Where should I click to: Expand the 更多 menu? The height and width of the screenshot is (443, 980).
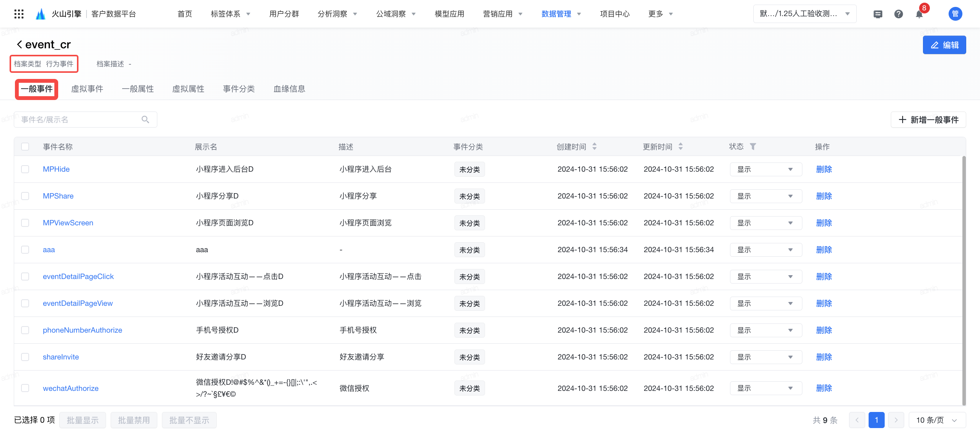click(x=660, y=14)
